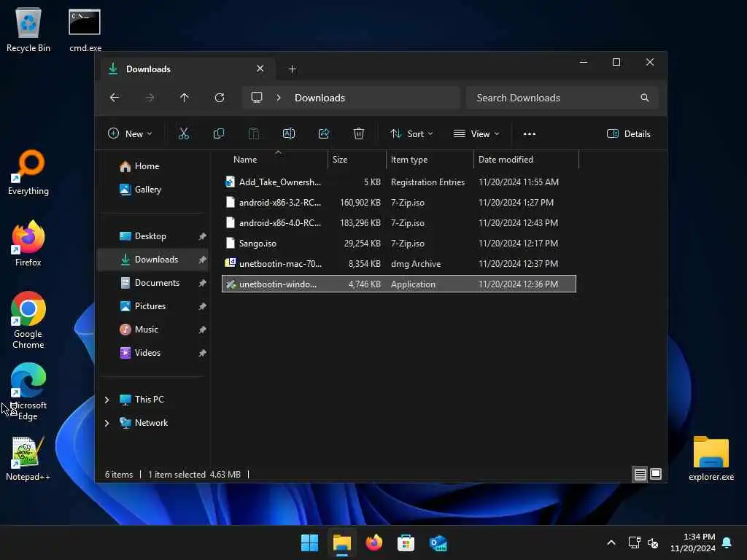
Task: Click the search magnifier icon
Action: 645,98
